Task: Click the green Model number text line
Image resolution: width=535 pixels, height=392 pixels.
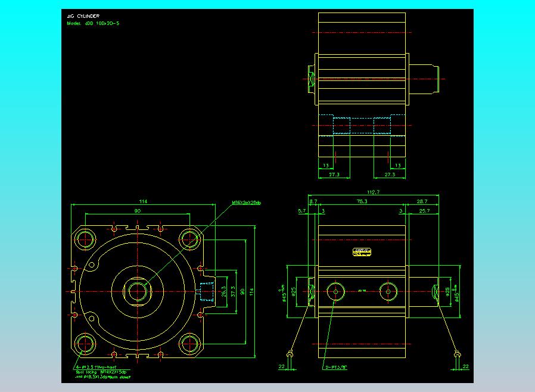Action: [94, 24]
